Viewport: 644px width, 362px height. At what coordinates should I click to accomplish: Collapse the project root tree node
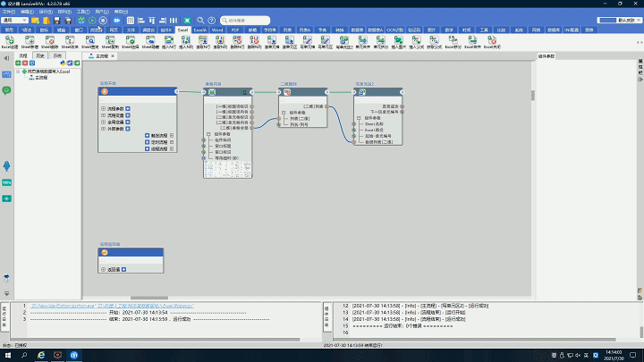tap(18, 72)
